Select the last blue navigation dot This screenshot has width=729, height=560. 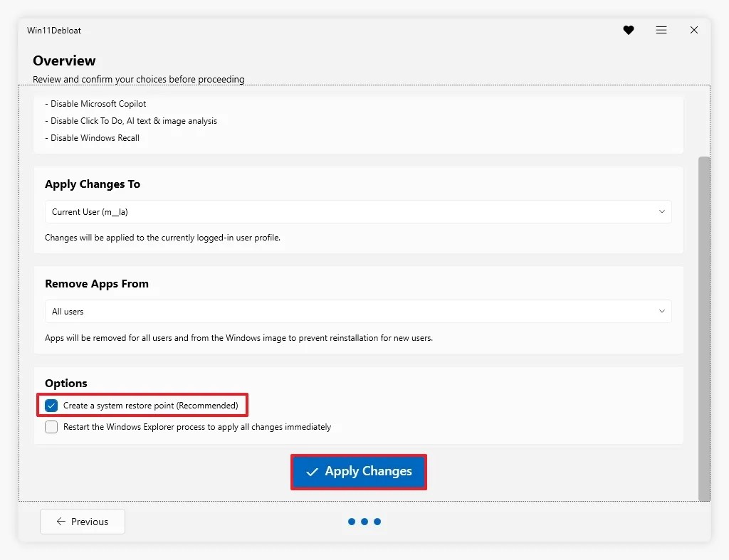[377, 522]
